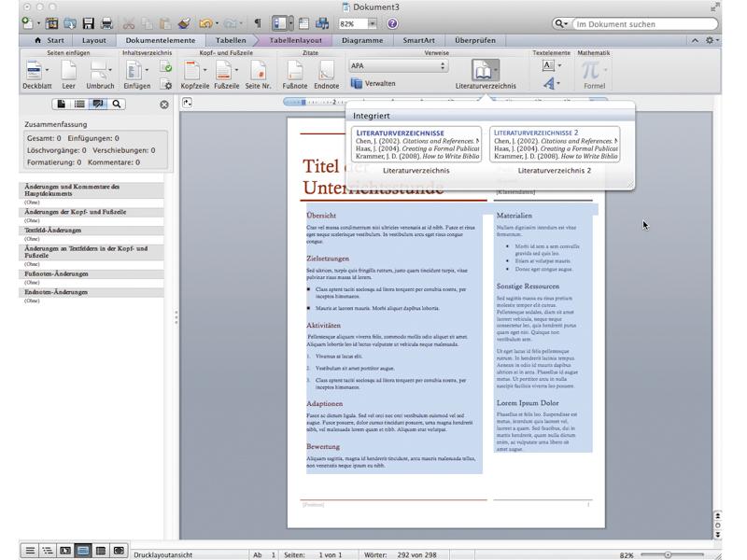747x560 pixels.
Task: Click the Literaturverzeichnis bibliography button
Action: [x=486, y=75]
